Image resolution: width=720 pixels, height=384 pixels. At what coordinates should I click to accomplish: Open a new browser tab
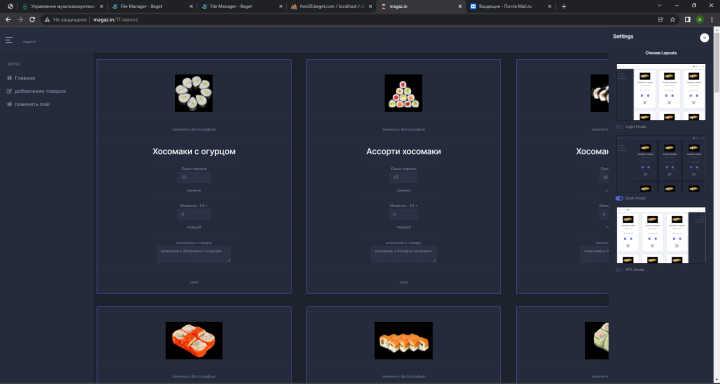pyautogui.click(x=564, y=6)
